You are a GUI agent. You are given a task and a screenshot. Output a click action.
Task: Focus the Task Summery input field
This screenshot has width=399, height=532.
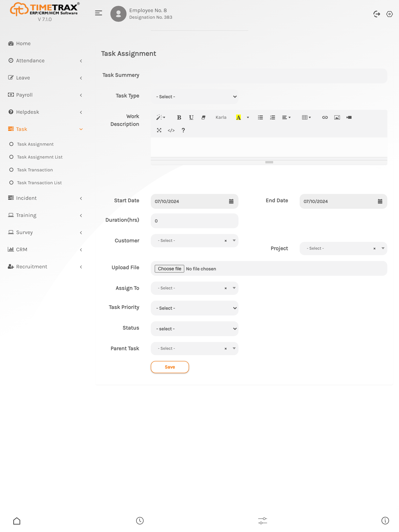(x=269, y=76)
